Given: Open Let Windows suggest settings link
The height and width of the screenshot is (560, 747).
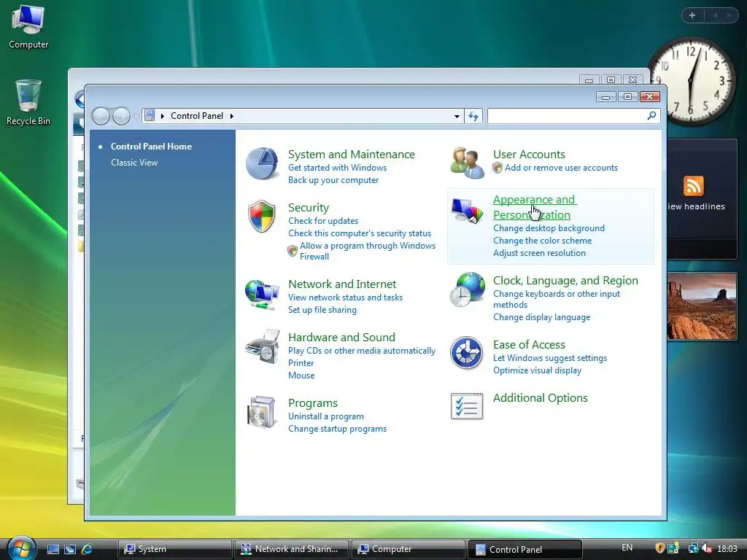Looking at the screenshot, I should (x=550, y=358).
